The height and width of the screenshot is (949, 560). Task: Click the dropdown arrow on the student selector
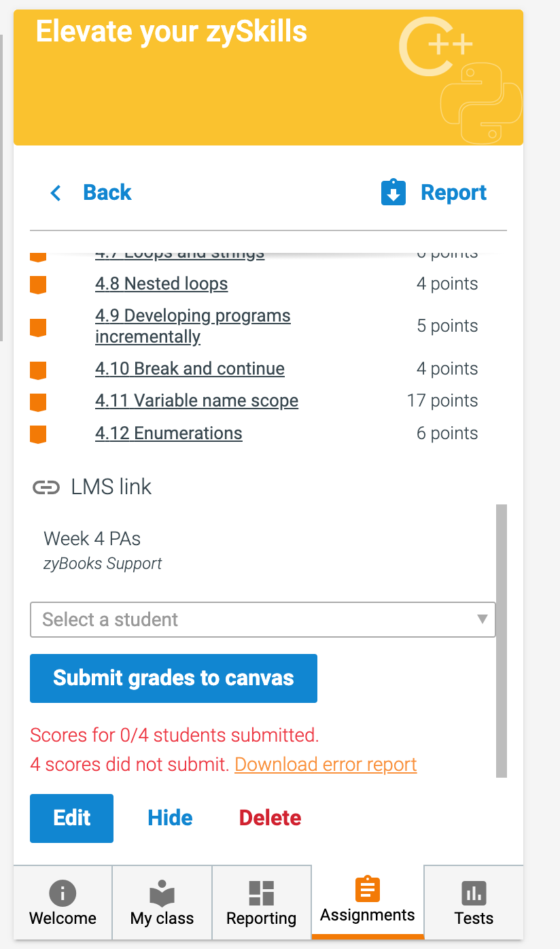(x=483, y=619)
